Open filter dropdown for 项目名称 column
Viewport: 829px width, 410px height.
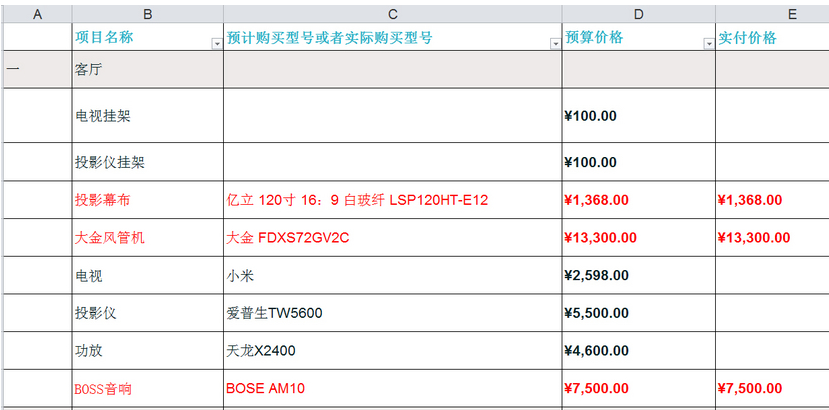(x=217, y=44)
